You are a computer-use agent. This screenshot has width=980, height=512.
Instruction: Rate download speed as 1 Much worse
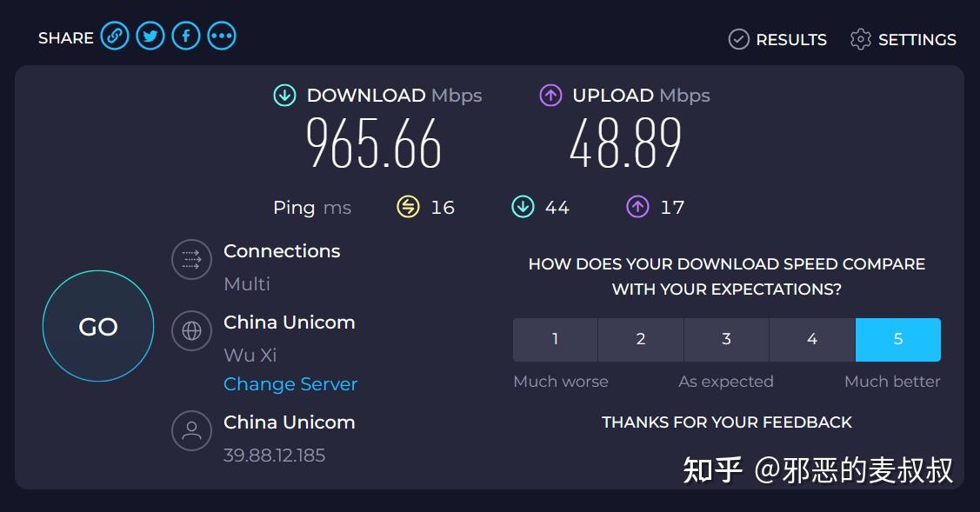(555, 339)
